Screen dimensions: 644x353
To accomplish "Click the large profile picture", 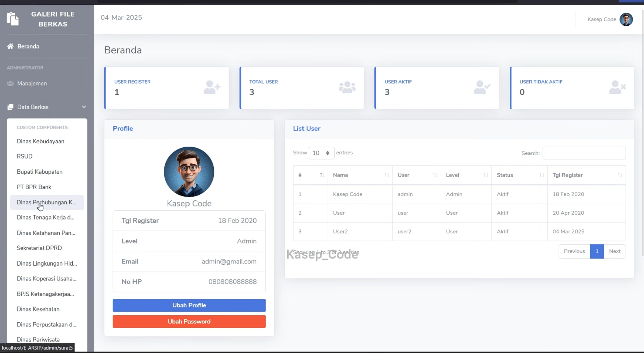I will 189,172.
